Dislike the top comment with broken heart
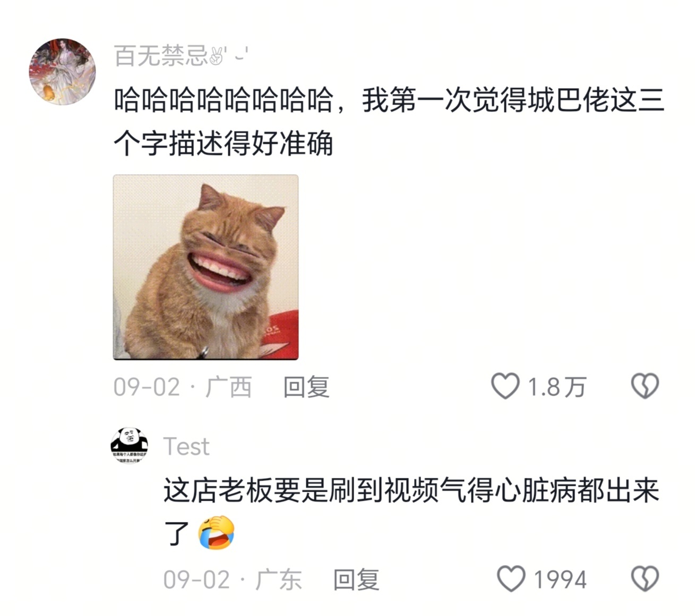 (645, 386)
